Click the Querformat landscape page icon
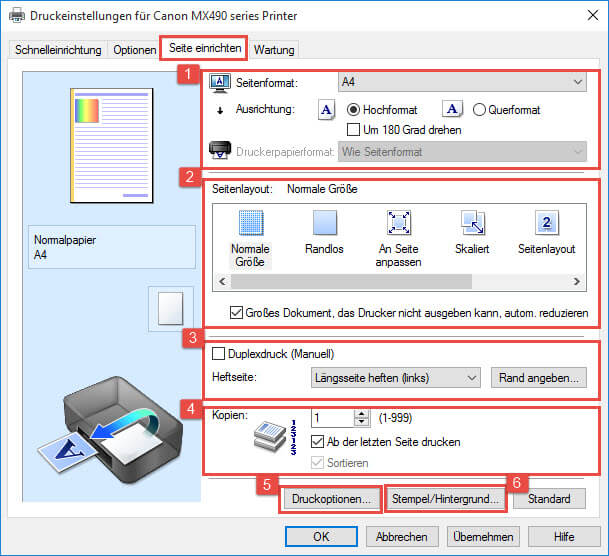This screenshot has width=609, height=556. point(452,109)
